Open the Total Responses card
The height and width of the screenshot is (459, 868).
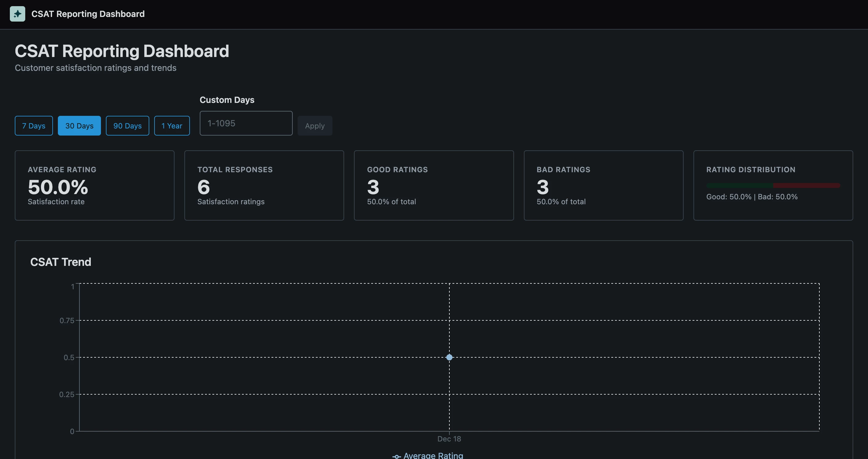click(x=264, y=185)
